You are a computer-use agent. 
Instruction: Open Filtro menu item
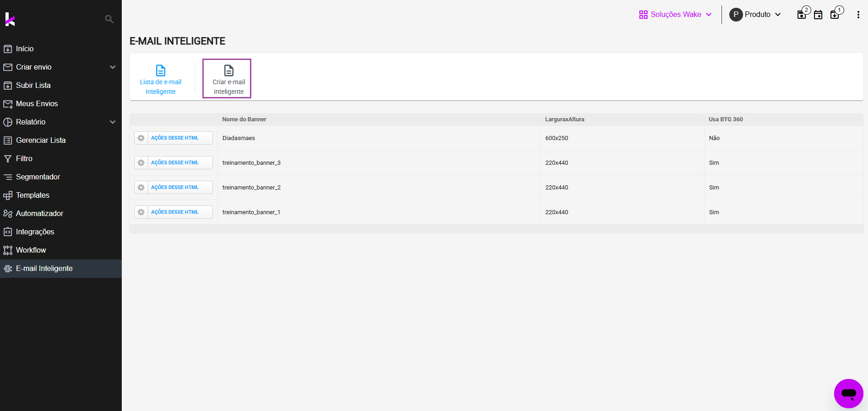61,159
